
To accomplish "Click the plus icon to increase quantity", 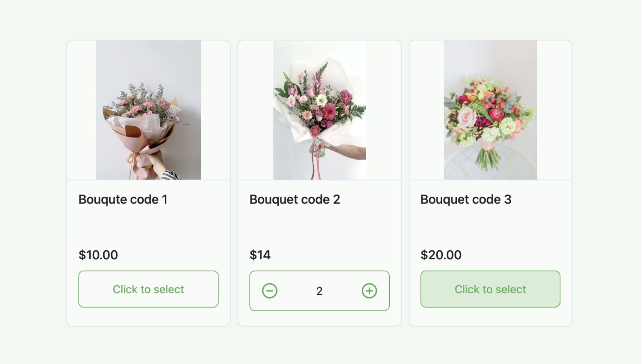I will click(369, 290).
